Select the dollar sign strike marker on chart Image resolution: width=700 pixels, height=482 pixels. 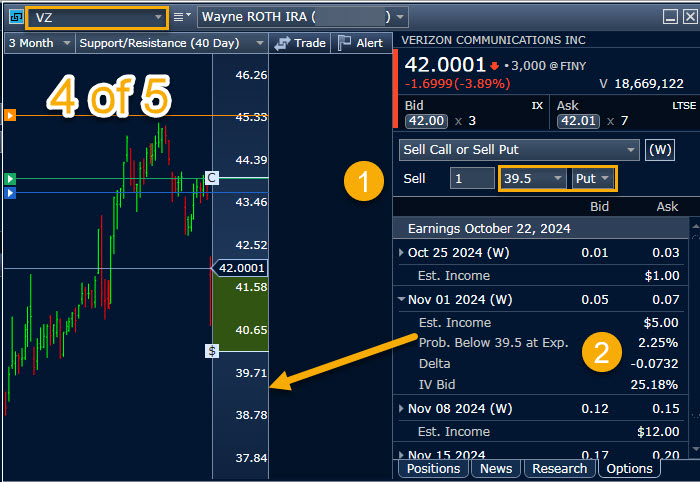point(212,351)
